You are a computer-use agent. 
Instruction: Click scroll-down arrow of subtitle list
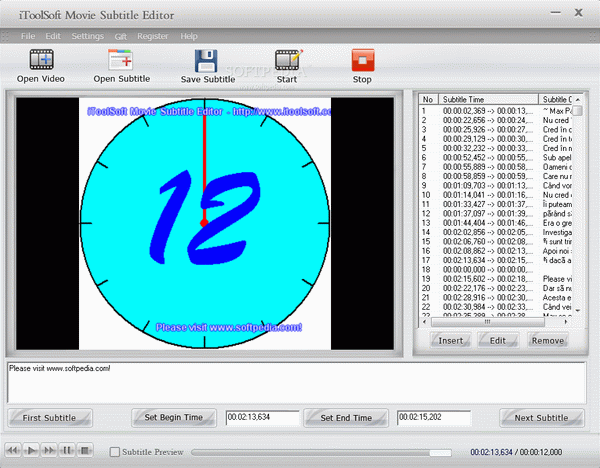click(577, 310)
